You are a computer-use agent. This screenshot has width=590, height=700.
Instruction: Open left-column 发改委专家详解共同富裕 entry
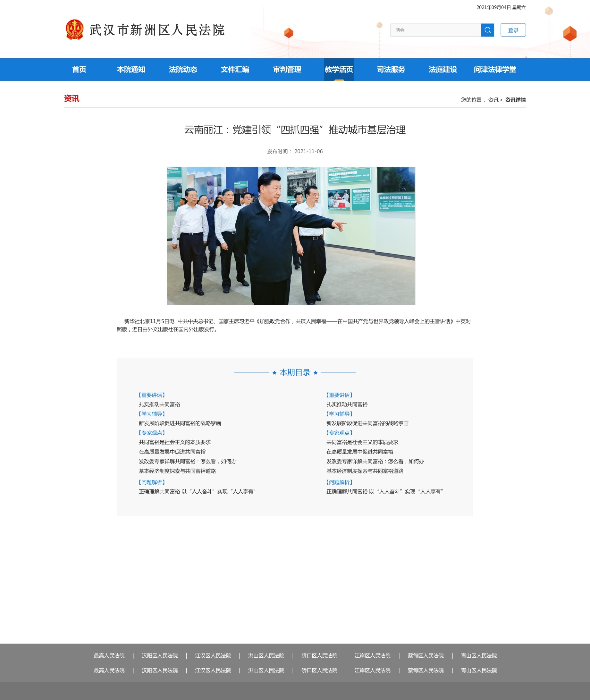(187, 461)
